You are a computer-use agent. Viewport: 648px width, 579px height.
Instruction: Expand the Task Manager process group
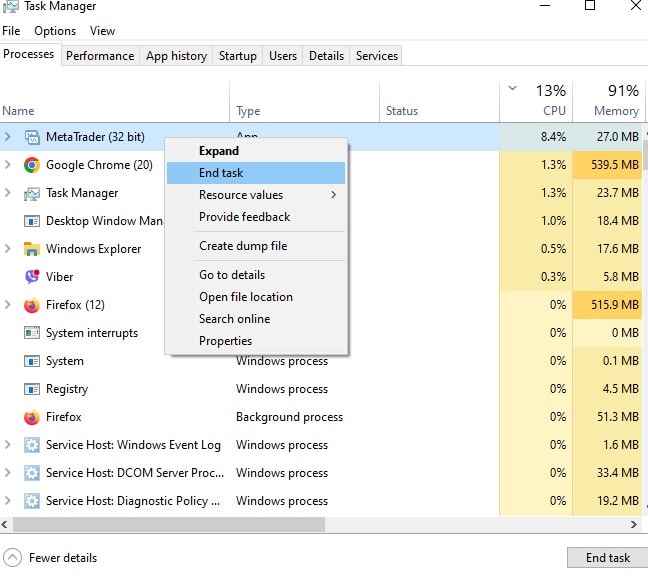(x=7, y=193)
